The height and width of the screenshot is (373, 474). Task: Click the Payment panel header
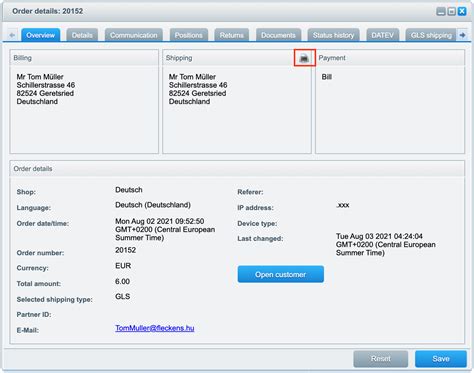390,58
